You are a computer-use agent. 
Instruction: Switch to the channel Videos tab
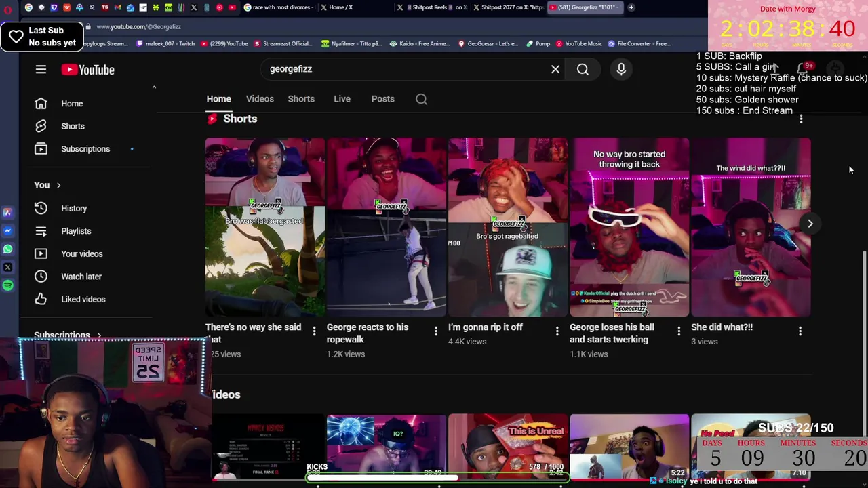[x=260, y=99]
